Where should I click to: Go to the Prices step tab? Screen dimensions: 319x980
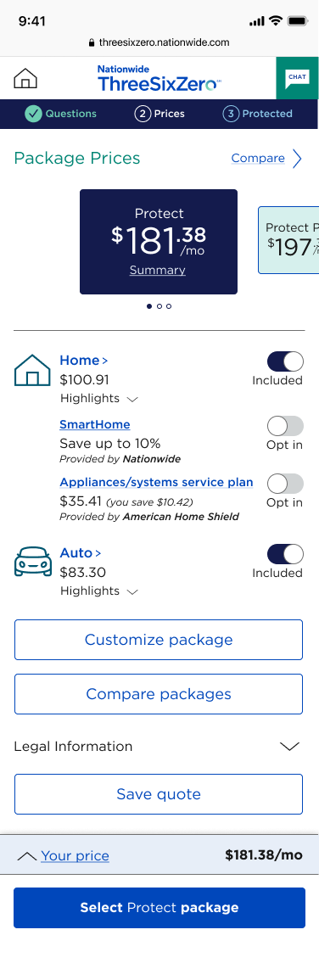pos(159,114)
